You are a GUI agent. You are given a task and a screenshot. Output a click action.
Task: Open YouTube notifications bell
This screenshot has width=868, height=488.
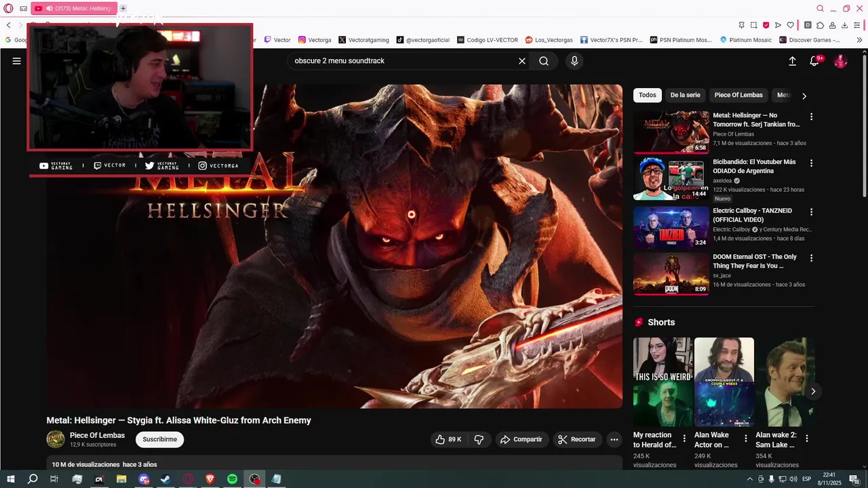click(815, 61)
